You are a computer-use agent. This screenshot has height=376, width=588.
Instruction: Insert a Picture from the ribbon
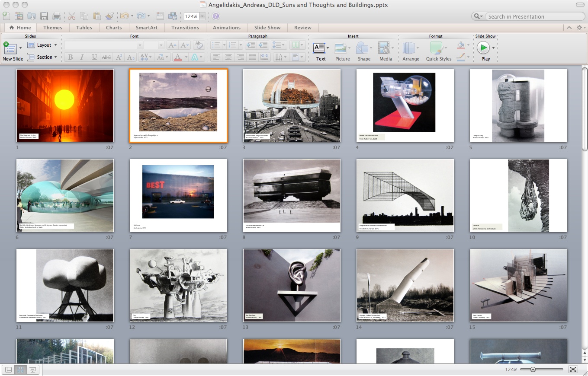(x=342, y=51)
